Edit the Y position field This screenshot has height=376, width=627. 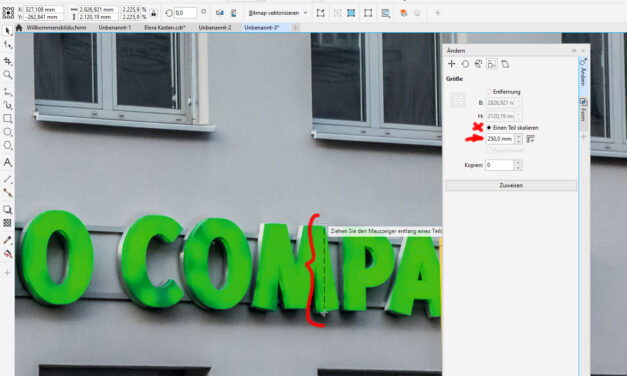coord(43,17)
